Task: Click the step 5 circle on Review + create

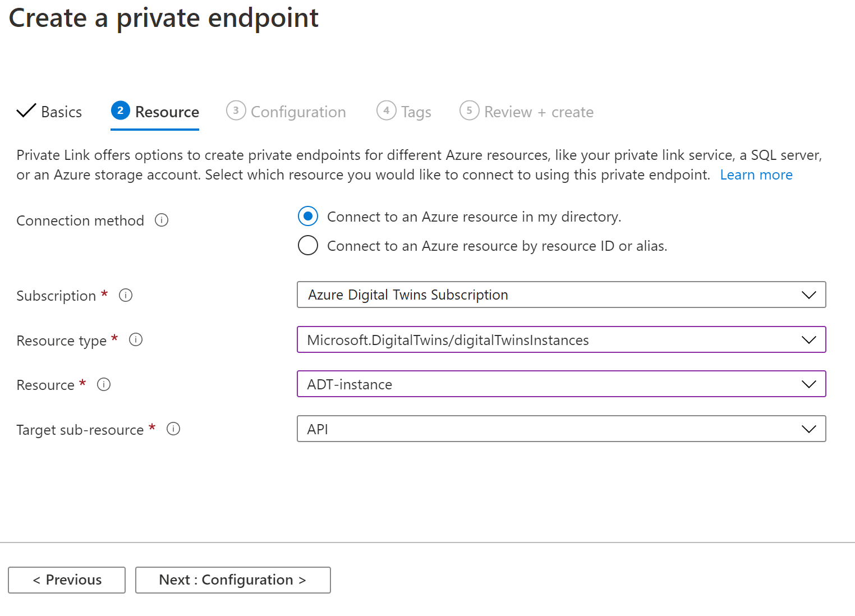Action: (x=470, y=111)
